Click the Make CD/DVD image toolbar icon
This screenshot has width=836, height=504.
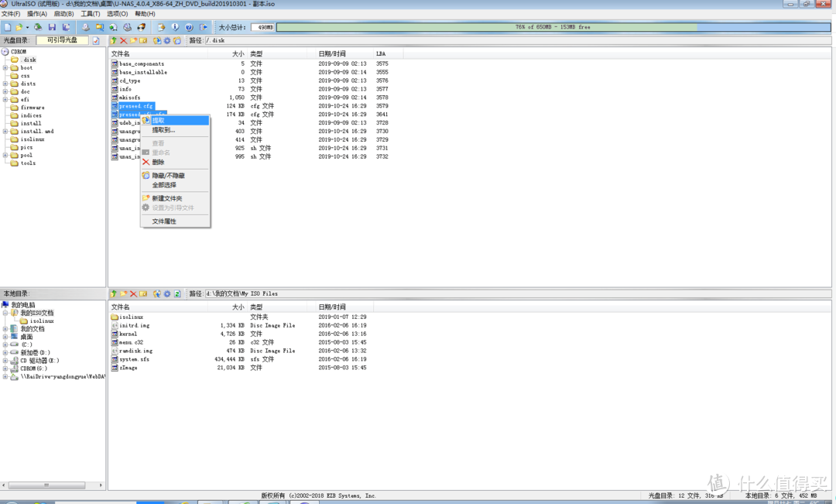(x=85, y=27)
